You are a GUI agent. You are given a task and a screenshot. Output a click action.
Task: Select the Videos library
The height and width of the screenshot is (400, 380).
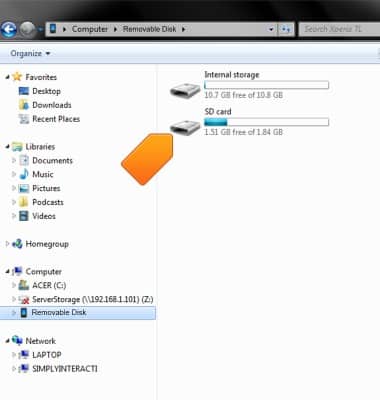pos(44,216)
